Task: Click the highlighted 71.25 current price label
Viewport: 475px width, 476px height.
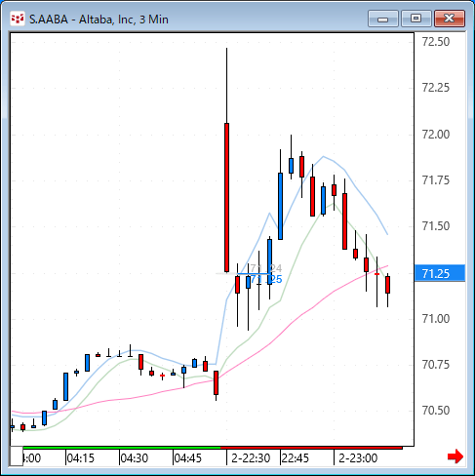Action: [440, 273]
